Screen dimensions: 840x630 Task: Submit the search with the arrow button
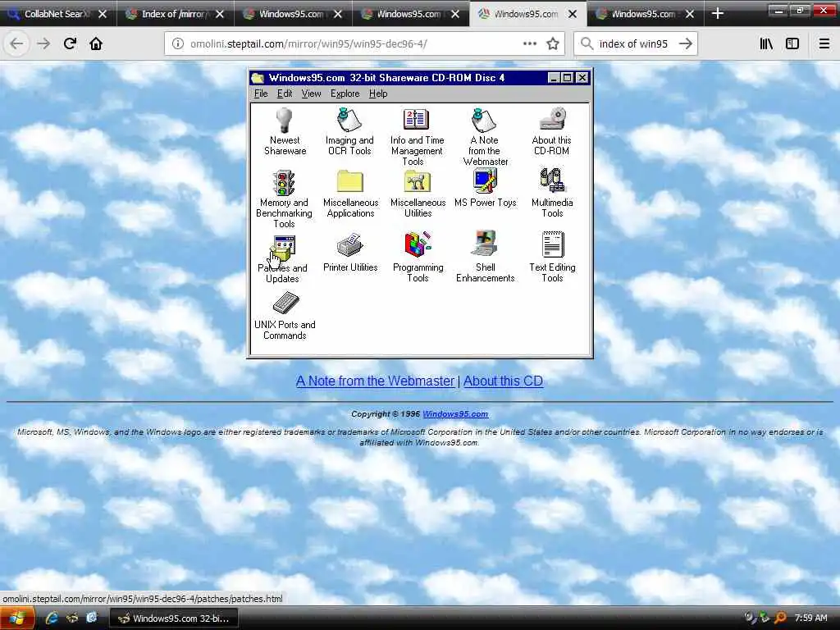point(686,44)
